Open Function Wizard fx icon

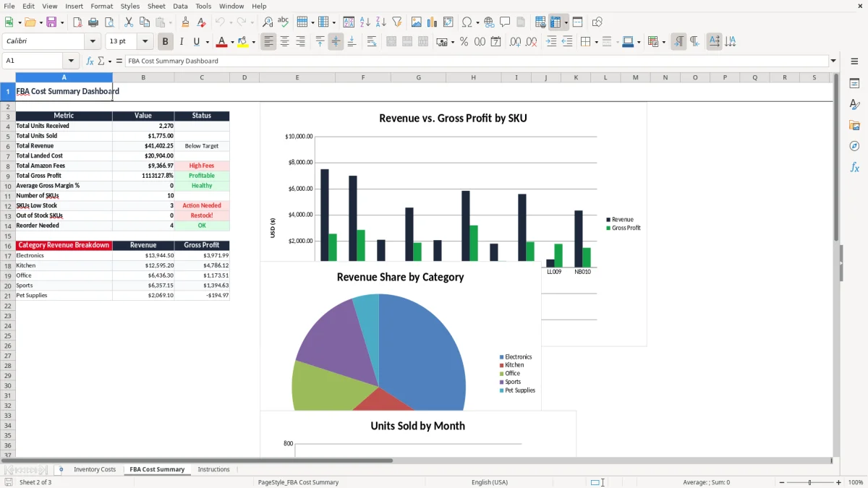tap(90, 61)
